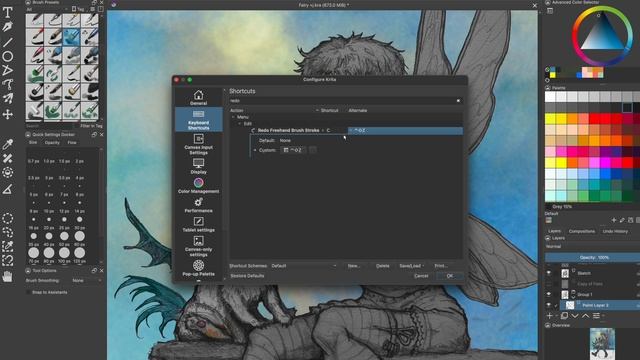Select the Pan hand tool

[x=7, y=277]
